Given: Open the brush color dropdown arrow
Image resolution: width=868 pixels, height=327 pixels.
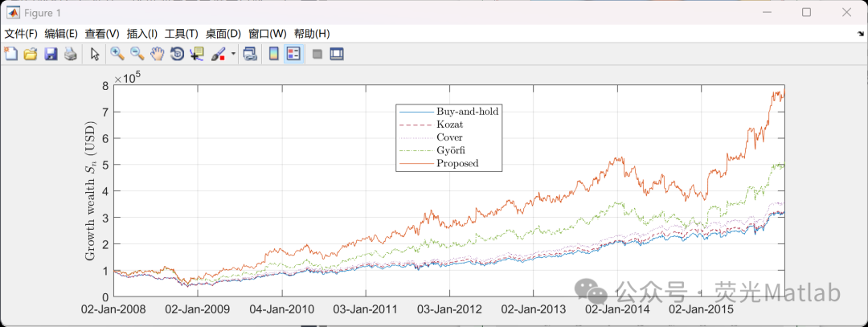Looking at the screenshot, I should click(x=233, y=54).
